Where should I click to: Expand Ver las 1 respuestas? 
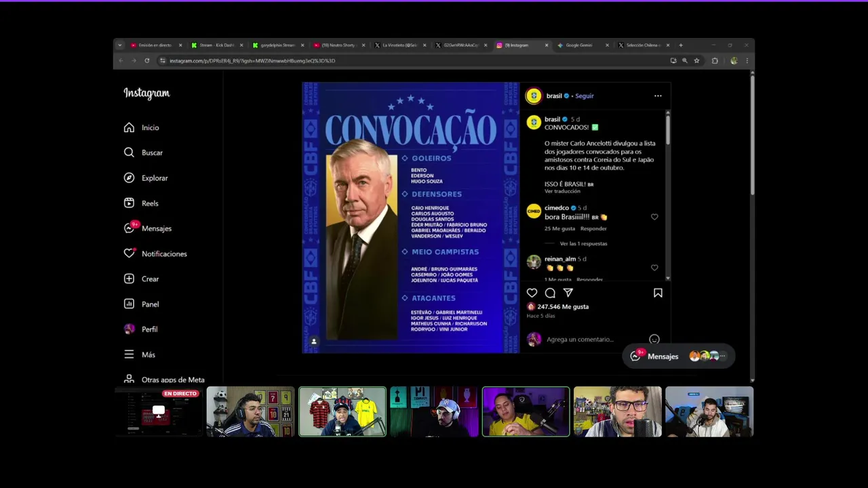[583, 243]
